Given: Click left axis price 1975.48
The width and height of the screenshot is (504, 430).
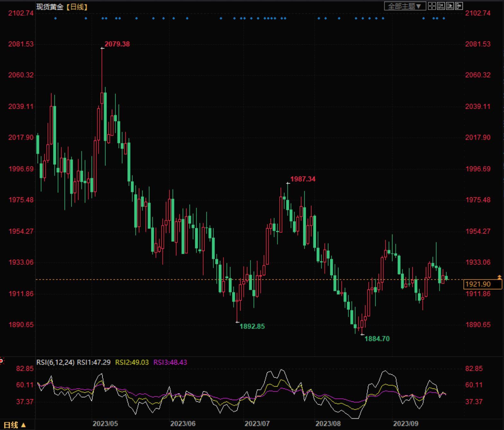Looking at the screenshot, I should [21, 200].
